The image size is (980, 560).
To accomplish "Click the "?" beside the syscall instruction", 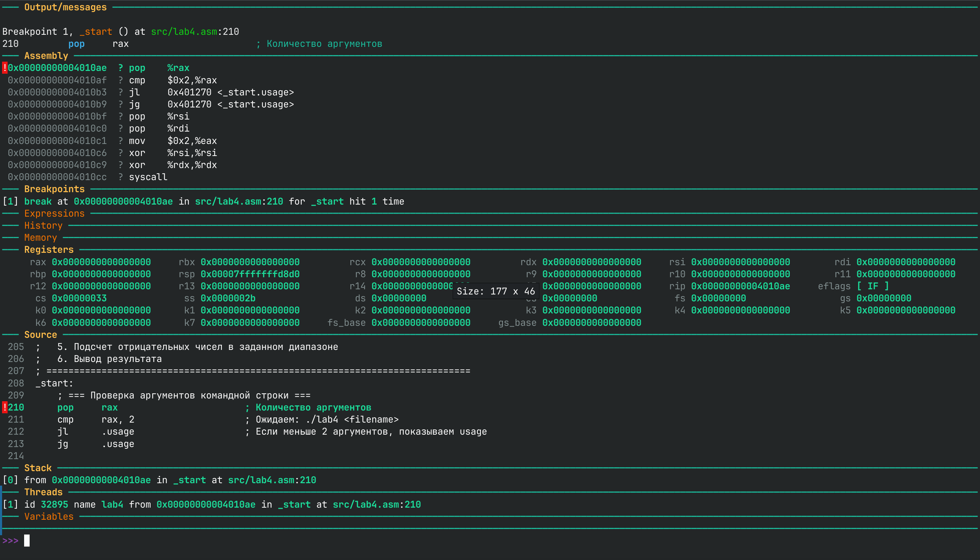I will click(120, 177).
